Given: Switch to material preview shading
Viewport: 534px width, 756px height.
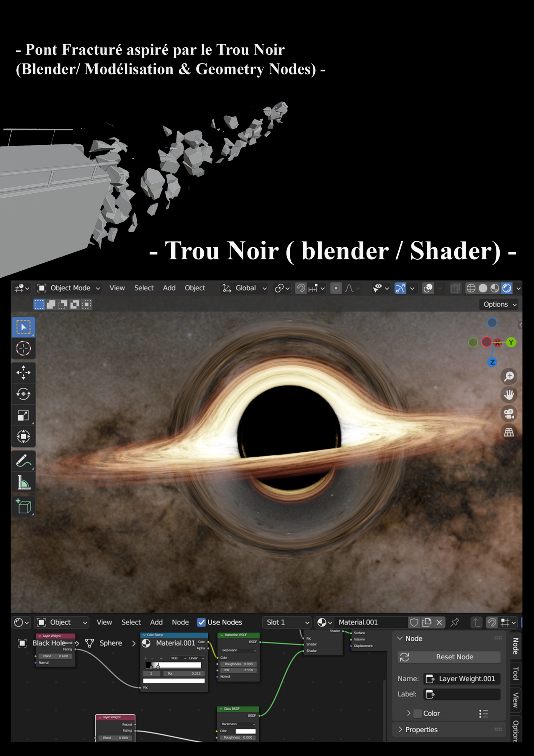Looking at the screenshot, I should coord(495,288).
